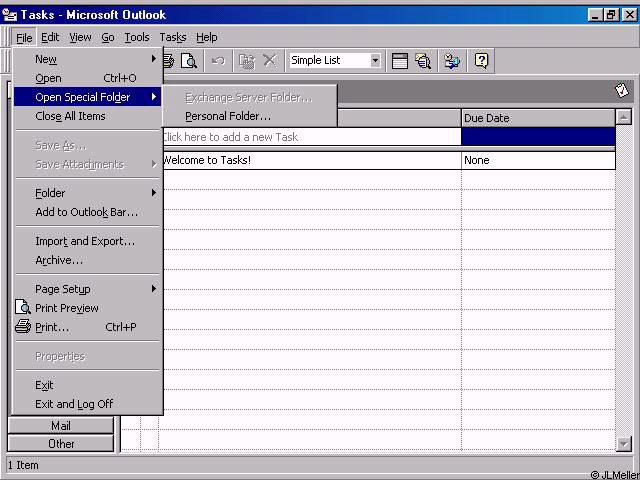This screenshot has width=640, height=480.
Task: Click the Mail group button
Action: pyautogui.click(x=61, y=426)
